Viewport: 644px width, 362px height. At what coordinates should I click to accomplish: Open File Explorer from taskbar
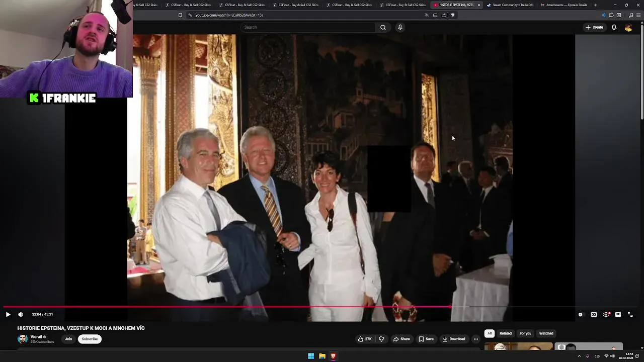(x=322, y=356)
